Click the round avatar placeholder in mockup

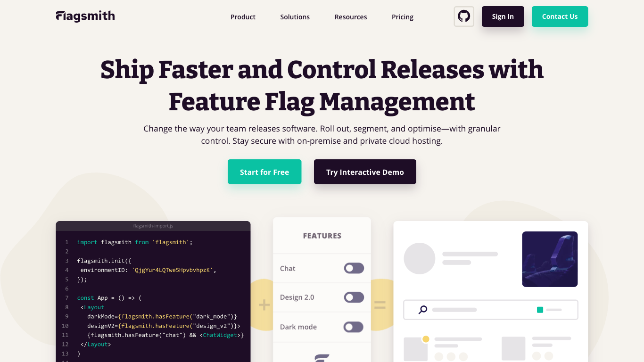420,258
